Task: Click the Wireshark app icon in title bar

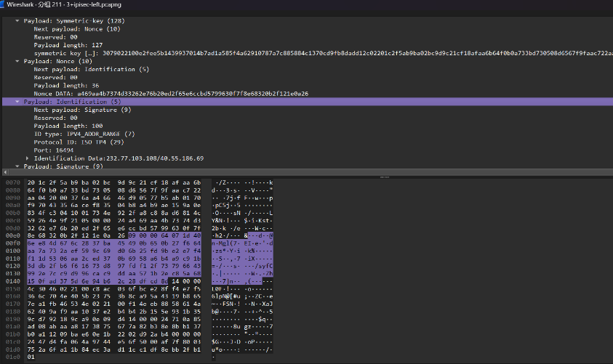Action: coord(2,4)
